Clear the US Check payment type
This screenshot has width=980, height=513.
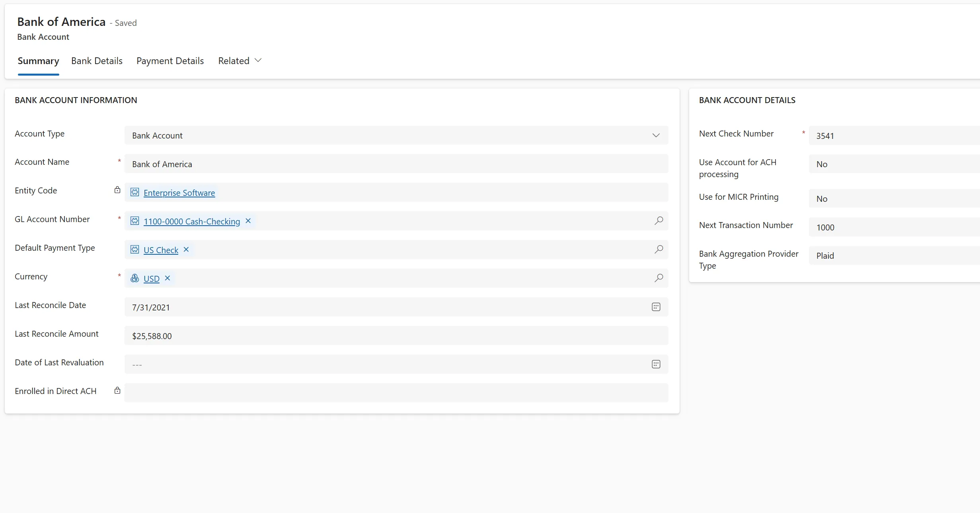click(x=186, y=250)
